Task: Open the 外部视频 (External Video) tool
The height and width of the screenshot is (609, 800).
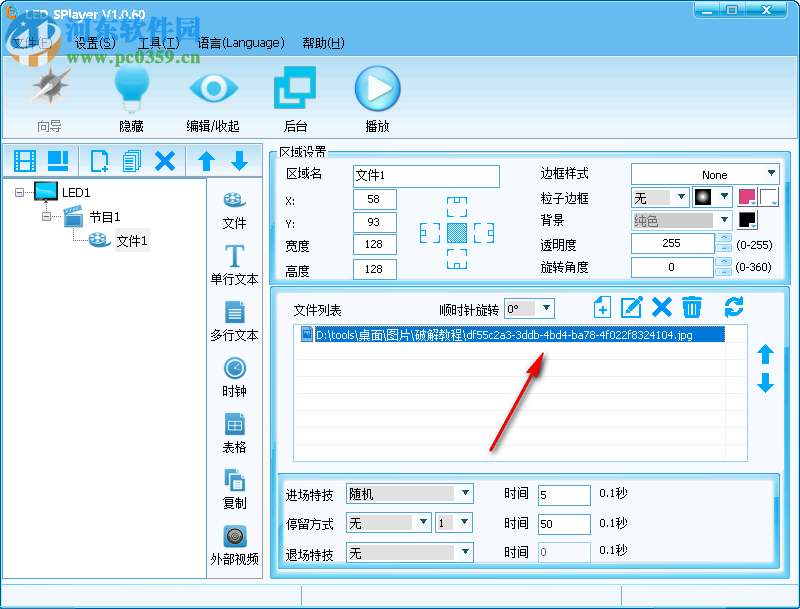Action: tap(234, 540)
